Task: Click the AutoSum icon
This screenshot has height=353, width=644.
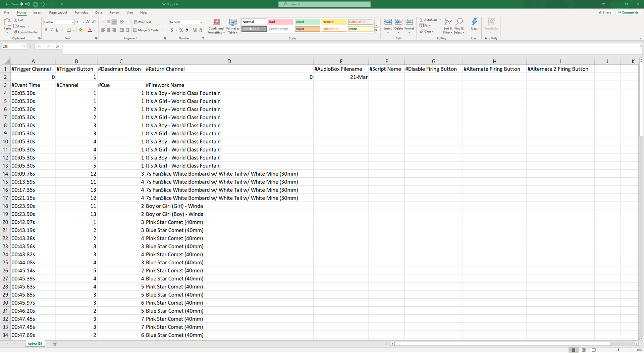Action: [428, 20]
